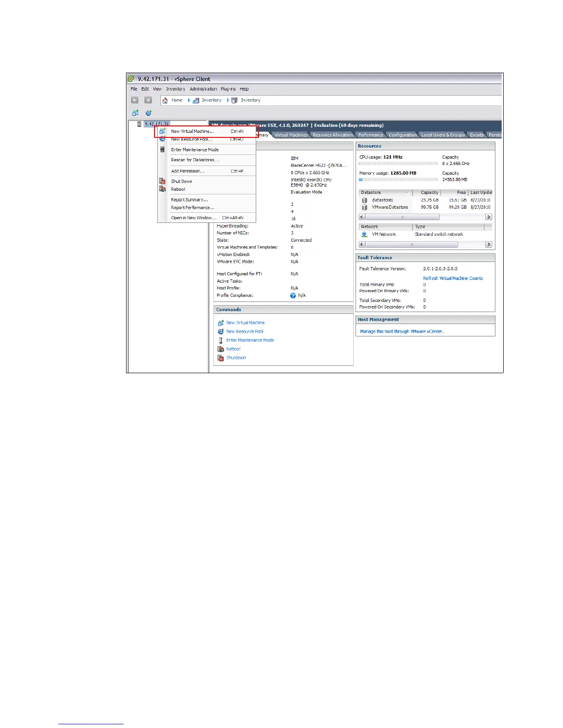Viewport: 563px width, 728px height.
Task: Click second Inventory breadcrumb icon
Action: pyautogui.click(x=235, y=100)
